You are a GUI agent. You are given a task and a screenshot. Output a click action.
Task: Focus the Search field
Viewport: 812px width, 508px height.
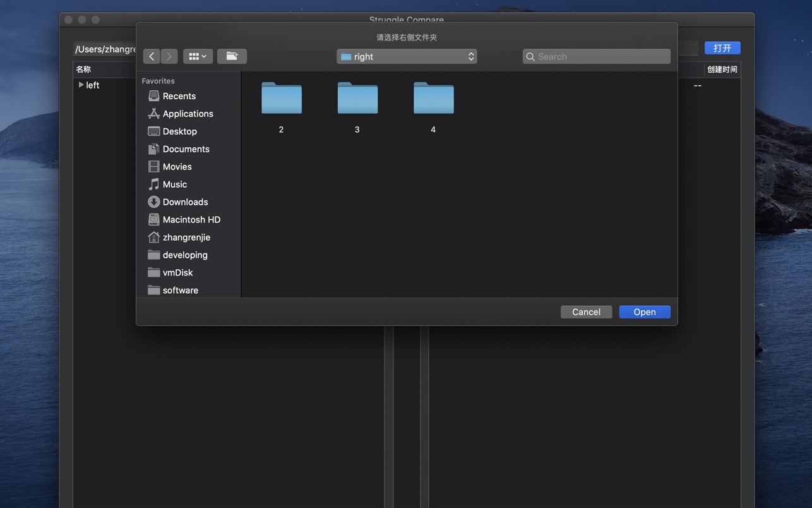point(597,56)
